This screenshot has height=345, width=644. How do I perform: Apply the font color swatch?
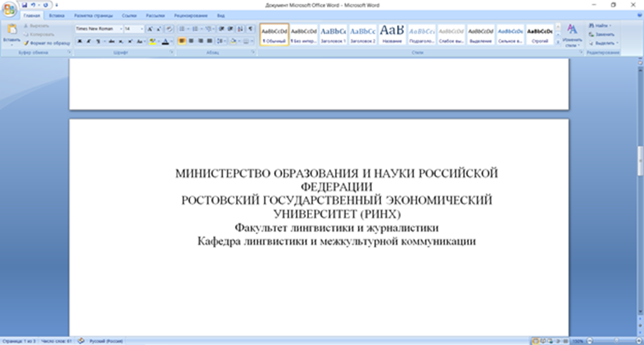coord(165,42)
